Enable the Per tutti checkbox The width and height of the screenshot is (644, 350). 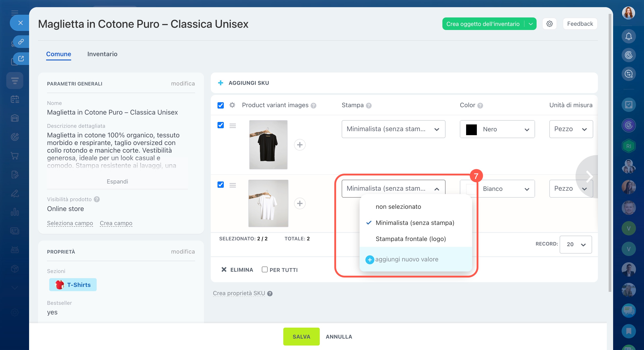click(x=264, y=269)
